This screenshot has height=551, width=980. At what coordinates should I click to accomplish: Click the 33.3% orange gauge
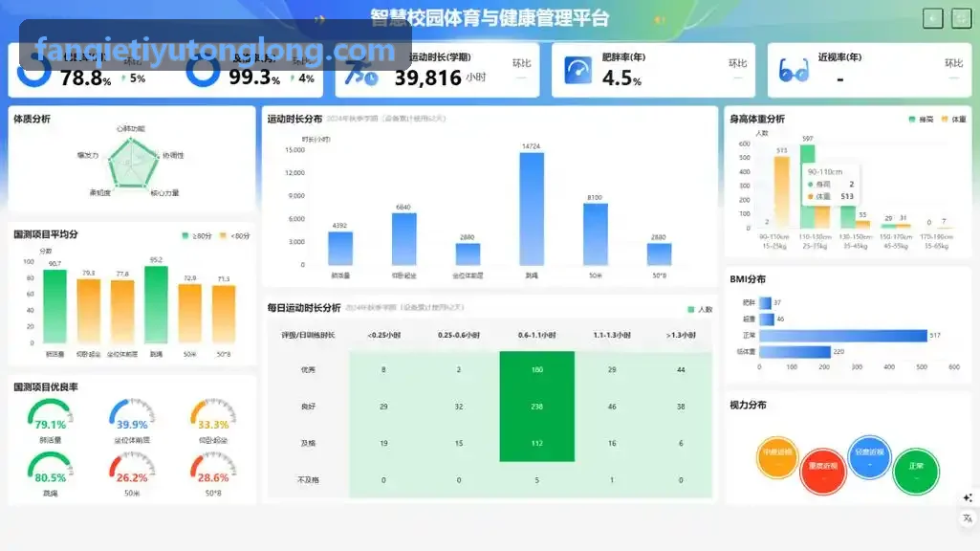click(x=212, y=416)
